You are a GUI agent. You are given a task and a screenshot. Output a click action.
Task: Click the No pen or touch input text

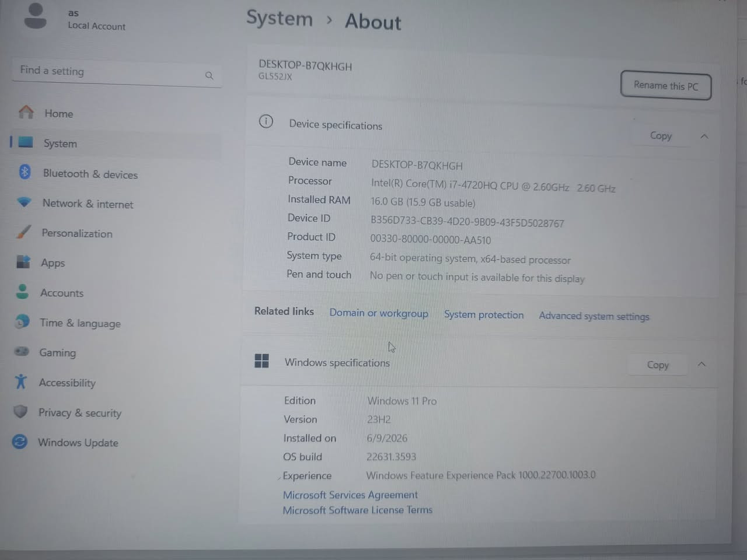[477, 277]
